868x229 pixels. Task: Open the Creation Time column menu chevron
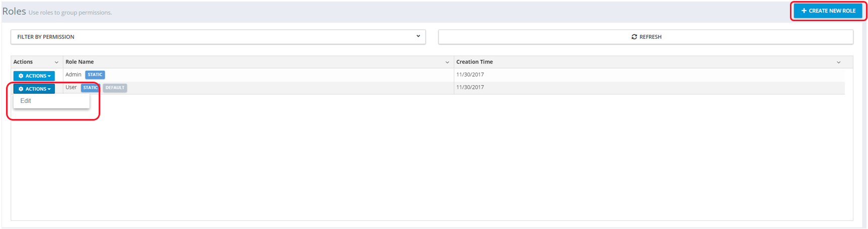tap(838, 63)
